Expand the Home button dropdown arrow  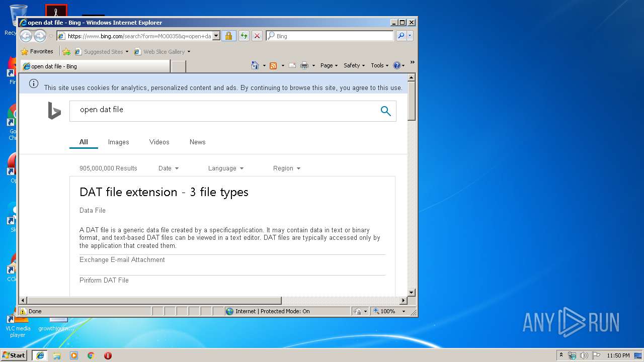click(264, 65)
